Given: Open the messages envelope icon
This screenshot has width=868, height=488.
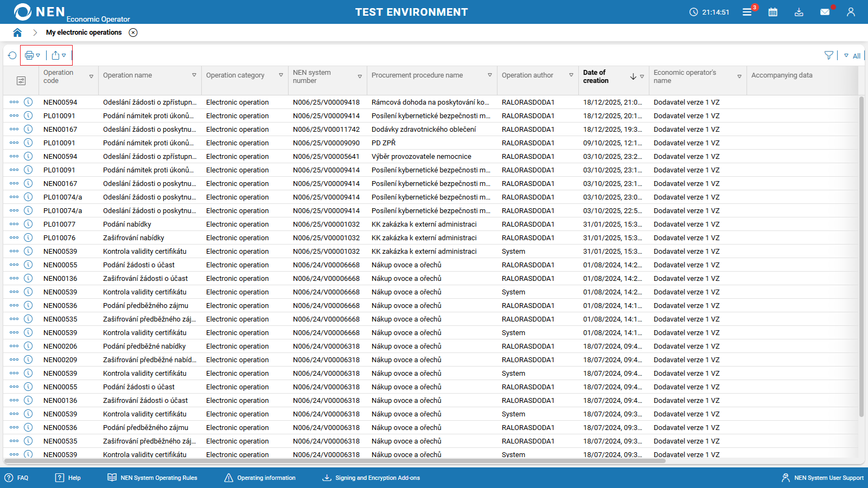Looking at the screenshot, I should pos(825,12).
